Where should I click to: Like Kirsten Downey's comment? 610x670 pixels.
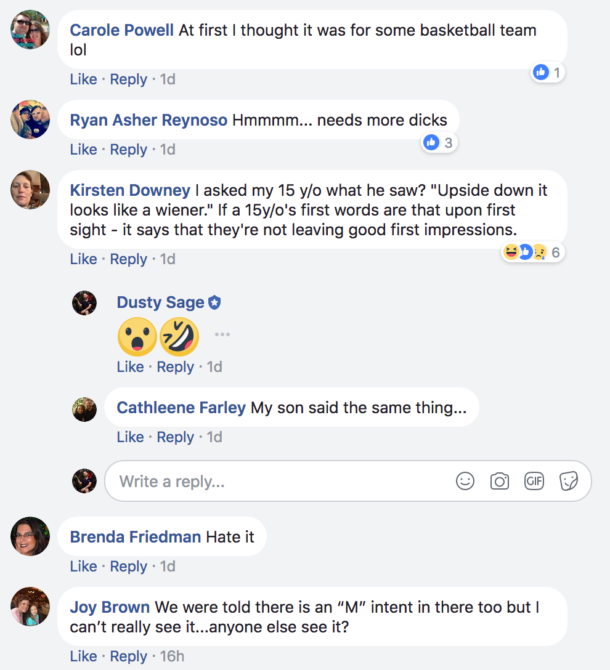pyautogui.click(x=83, y=259)
